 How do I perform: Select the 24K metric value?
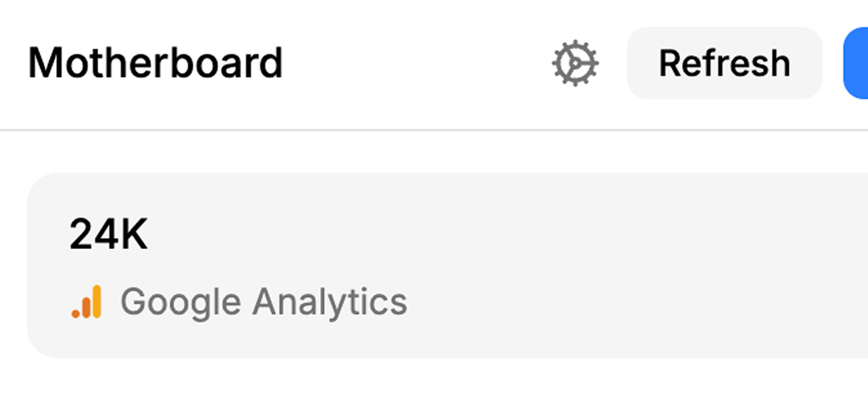click(x=108, y=235)
